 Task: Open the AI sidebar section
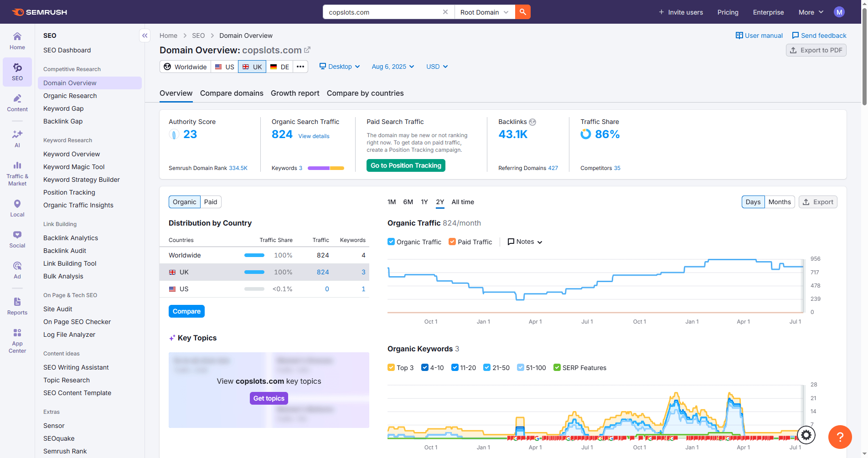coord(17,139)
